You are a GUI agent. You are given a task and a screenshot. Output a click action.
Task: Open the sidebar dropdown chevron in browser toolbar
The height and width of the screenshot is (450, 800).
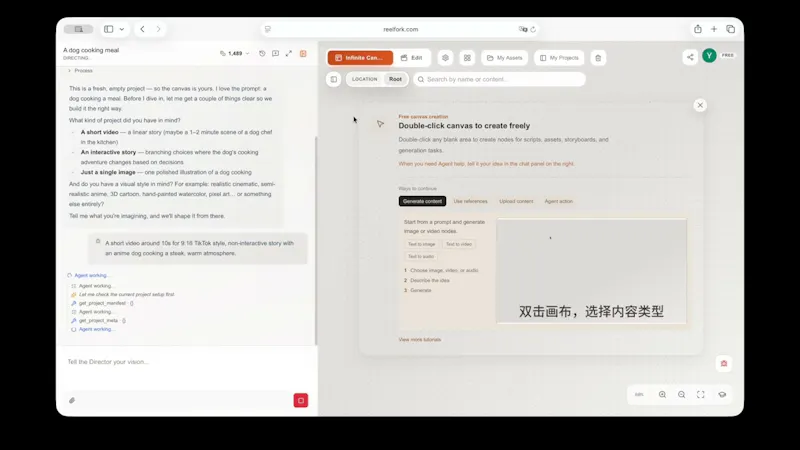pos(122,29)
